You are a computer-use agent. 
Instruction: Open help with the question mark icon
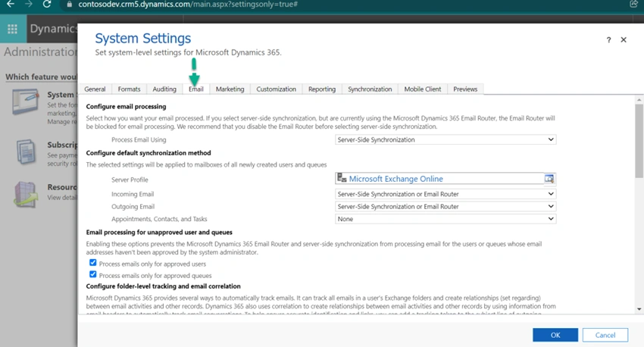[x=608, y=40]
